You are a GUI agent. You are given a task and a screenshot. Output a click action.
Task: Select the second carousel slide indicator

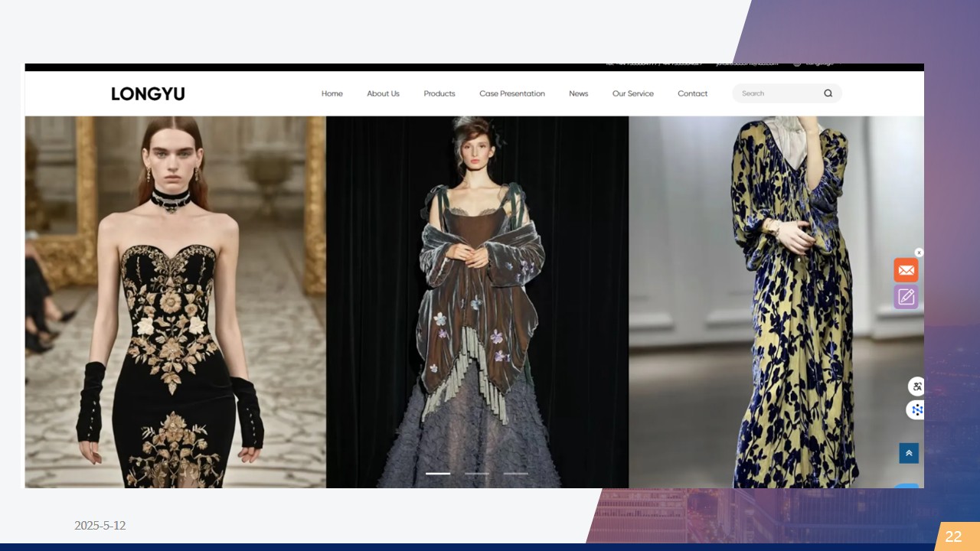point(477,474)
